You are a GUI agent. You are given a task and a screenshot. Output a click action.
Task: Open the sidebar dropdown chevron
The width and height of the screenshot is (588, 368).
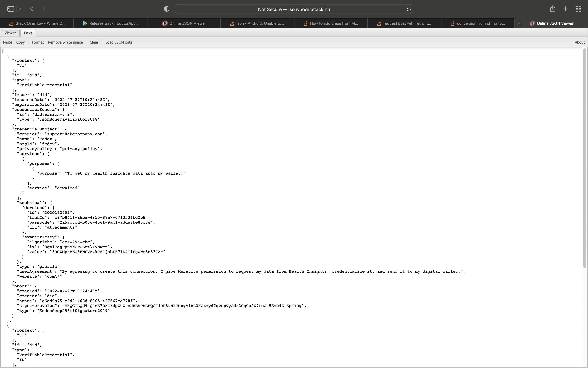click(x=20, y=9)
